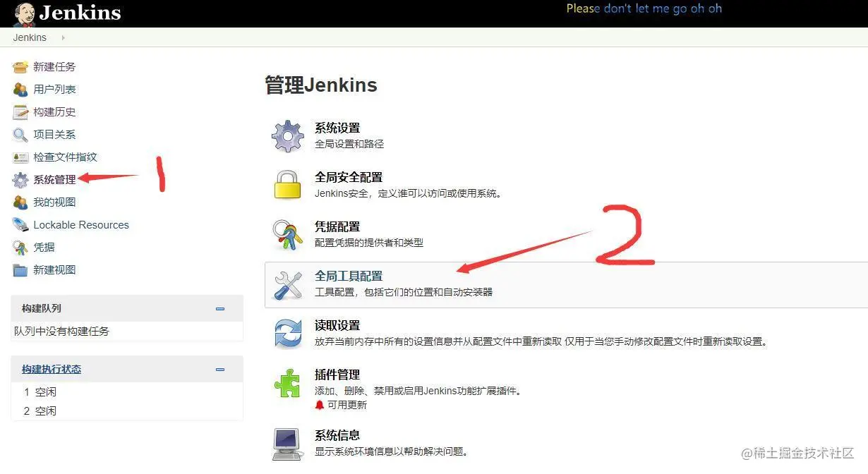Click the 管理Jenkins page heading
Viewport: 868px width, 474px height.
point(321,85)
